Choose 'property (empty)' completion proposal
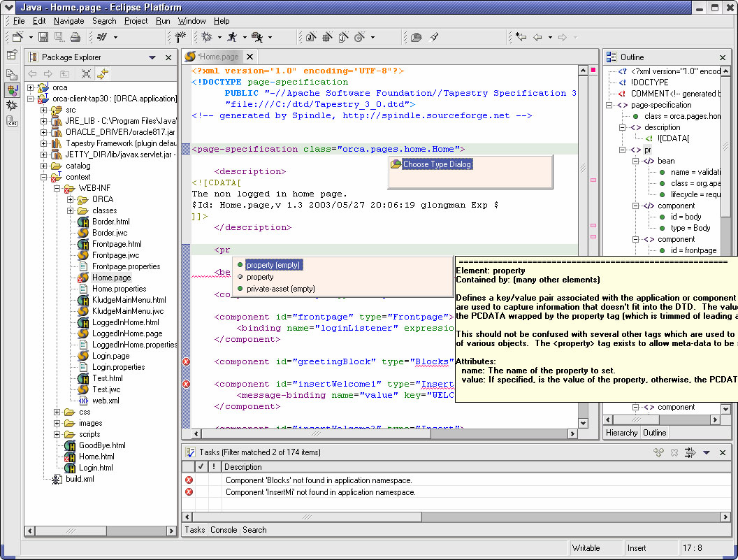This screenshot has width=738, height=560. coord(273,265)
